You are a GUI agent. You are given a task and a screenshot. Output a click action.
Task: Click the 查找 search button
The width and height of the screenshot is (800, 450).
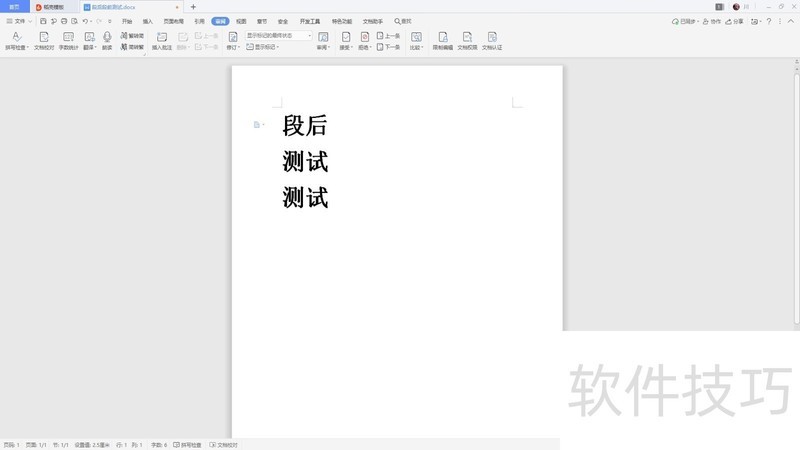tap(403, 21)
